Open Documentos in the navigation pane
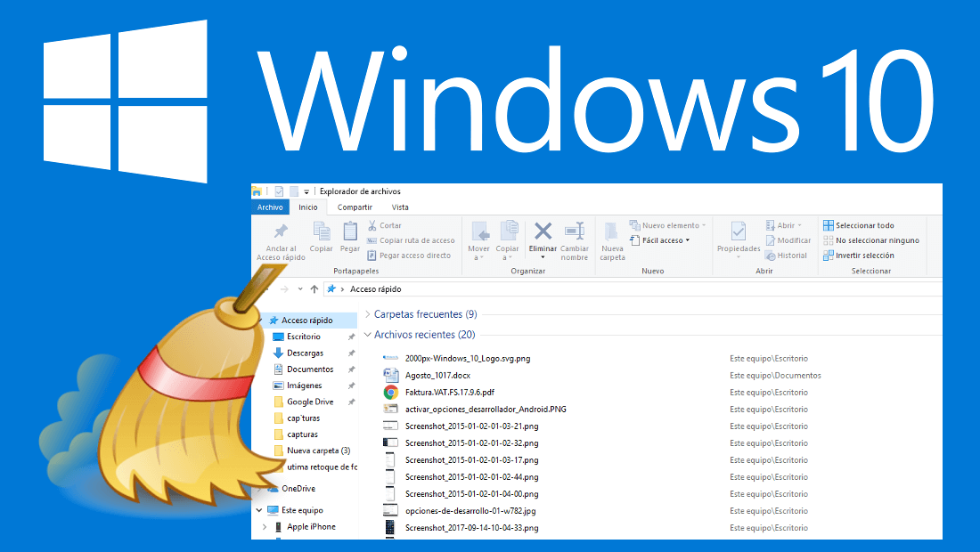This screenshot has height=552, width=980. coord(310,369)
